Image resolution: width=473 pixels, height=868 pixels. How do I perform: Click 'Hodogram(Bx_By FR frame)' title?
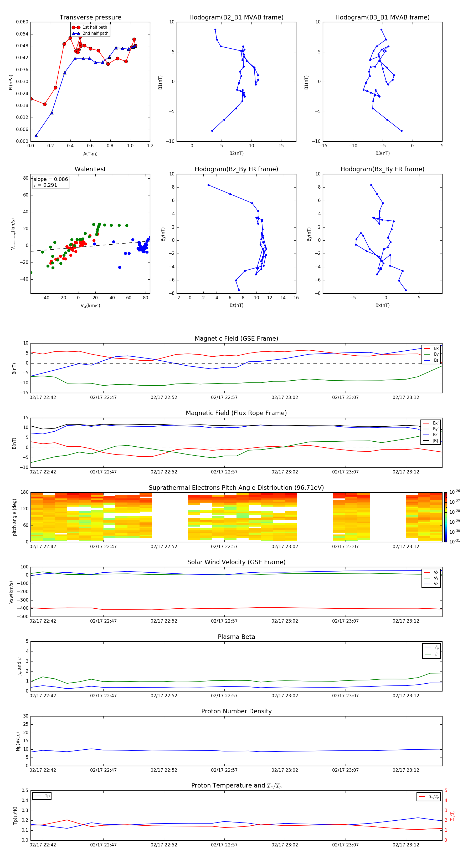(x=382, y=169)
